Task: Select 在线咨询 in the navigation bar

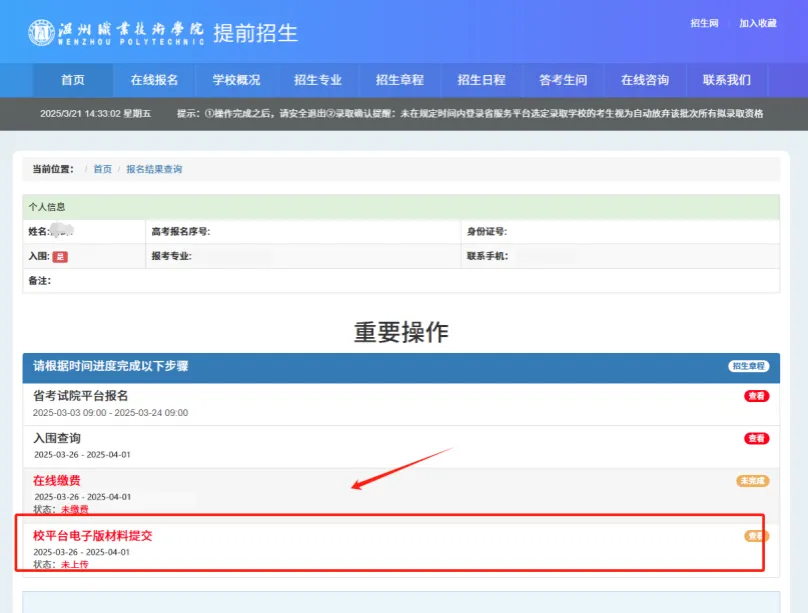Action: pos(645,80)
